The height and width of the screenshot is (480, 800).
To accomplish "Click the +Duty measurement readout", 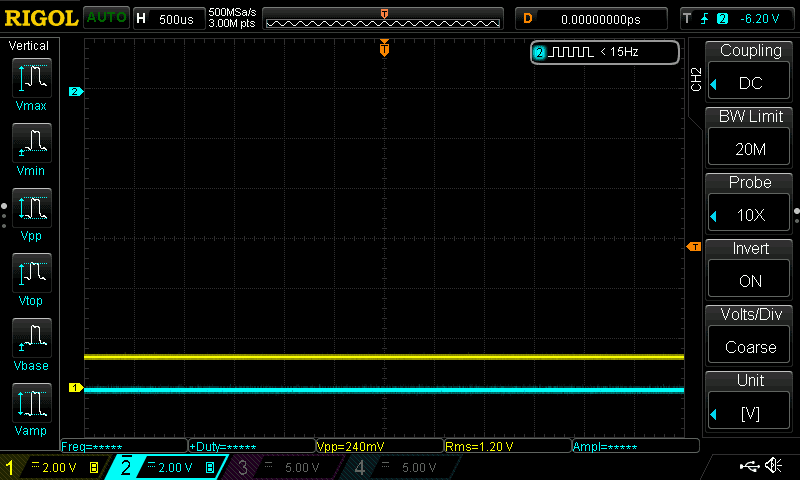I will 252,446.
